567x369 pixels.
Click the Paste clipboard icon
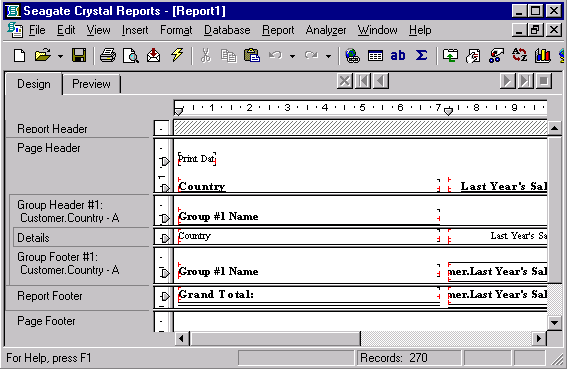(252, 56)
